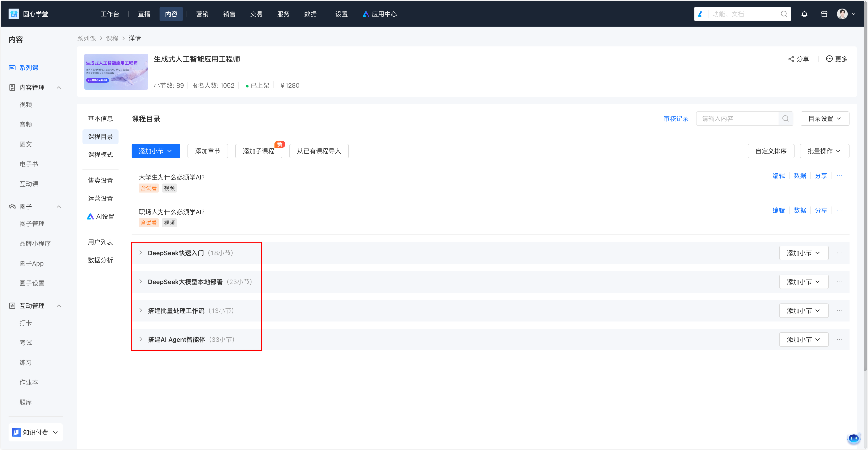Click the notification bell icon
The height and width of the screenshot is (450, 868).
pos(804,14)
